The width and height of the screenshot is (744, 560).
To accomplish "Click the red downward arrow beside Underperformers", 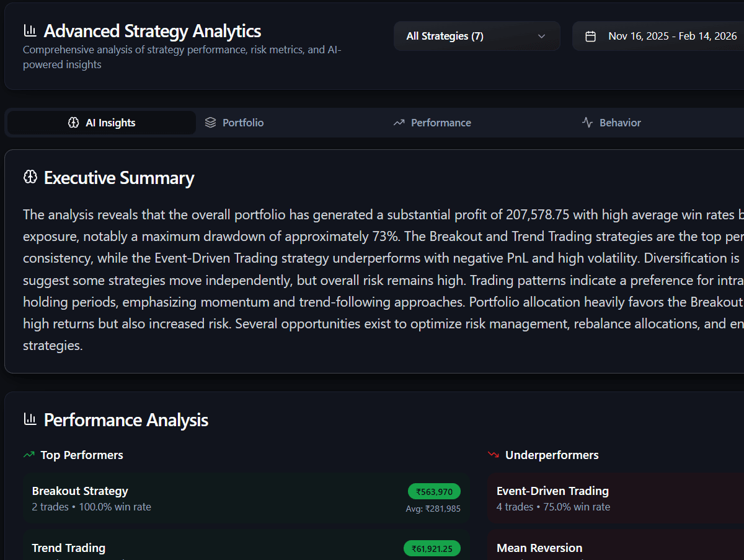I will 493,454.
